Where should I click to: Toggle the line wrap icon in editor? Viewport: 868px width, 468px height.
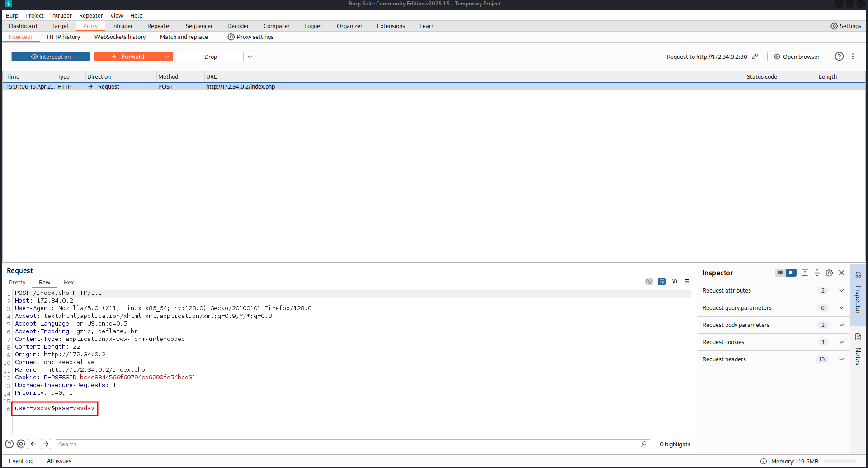(662, 281)
